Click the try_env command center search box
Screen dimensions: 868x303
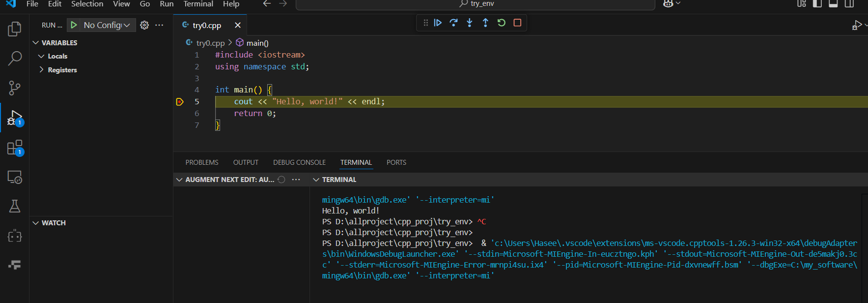coord(476,4)
